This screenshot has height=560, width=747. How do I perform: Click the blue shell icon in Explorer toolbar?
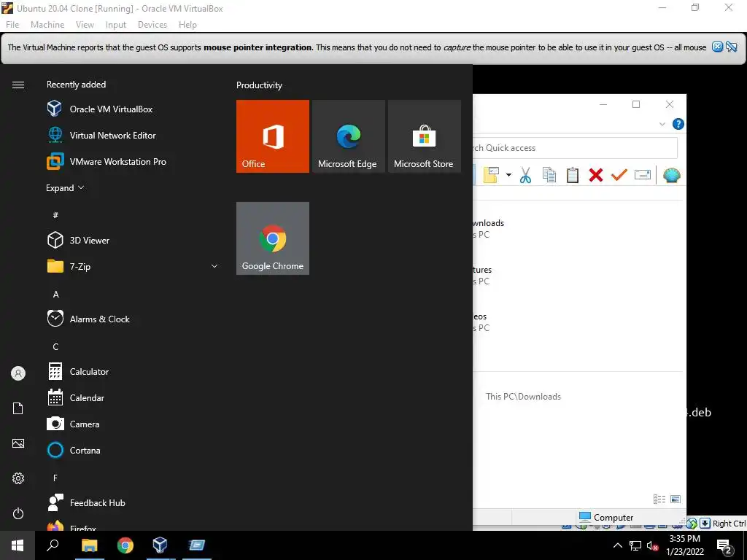pos(671,175)
